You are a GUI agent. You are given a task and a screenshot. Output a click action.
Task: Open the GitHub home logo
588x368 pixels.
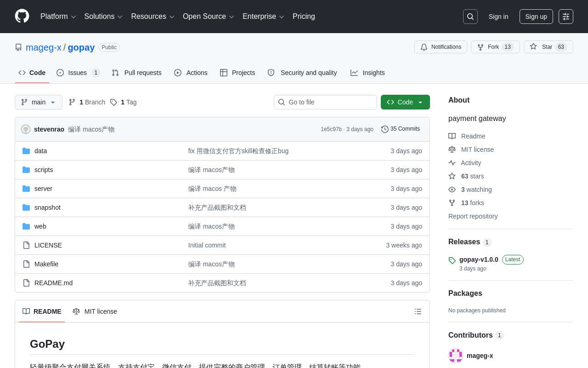[x=22, y=17]
